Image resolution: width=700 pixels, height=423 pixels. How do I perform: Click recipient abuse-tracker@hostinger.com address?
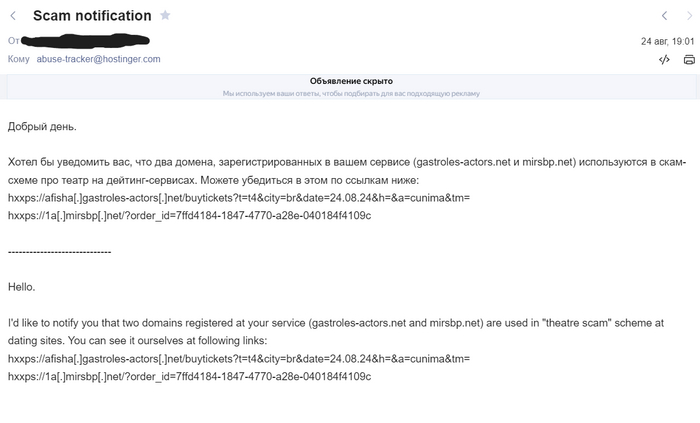click(x=98, y=59)
